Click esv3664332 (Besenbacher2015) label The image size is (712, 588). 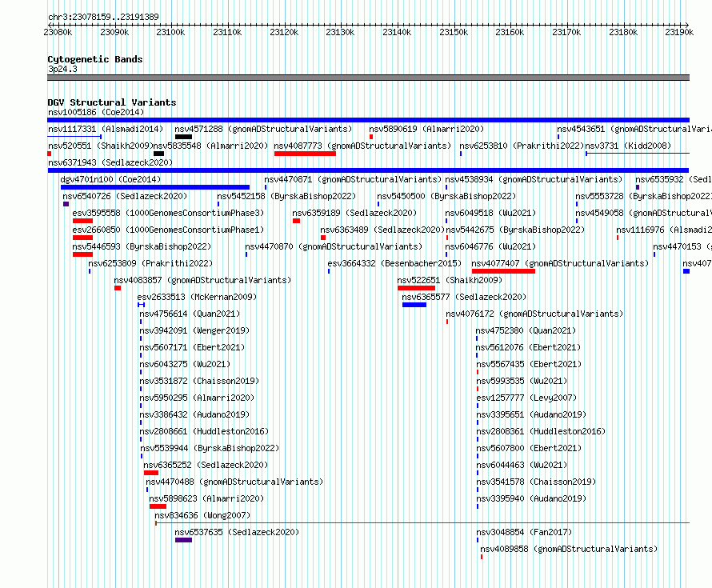pyautogui.click(x=394, y=263)
